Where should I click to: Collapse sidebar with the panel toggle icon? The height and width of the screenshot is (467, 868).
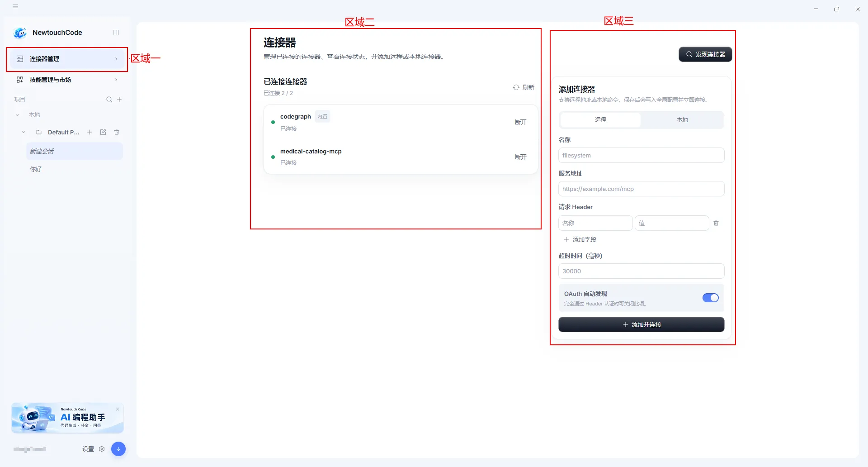click(x=116, y=33)
